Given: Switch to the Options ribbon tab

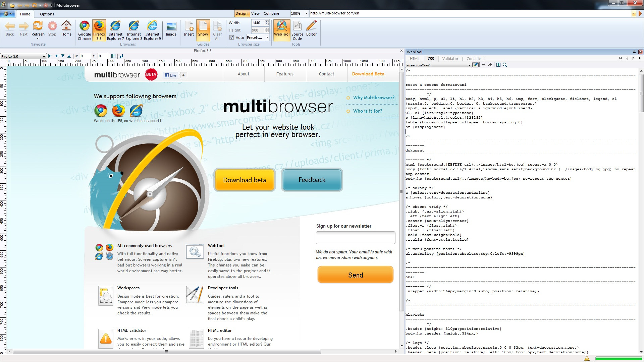Looking at the screenshot, I should [47, 14].
